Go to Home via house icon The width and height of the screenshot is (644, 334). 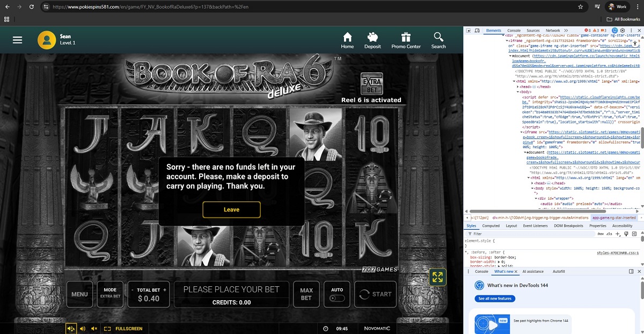click(347, 40)
